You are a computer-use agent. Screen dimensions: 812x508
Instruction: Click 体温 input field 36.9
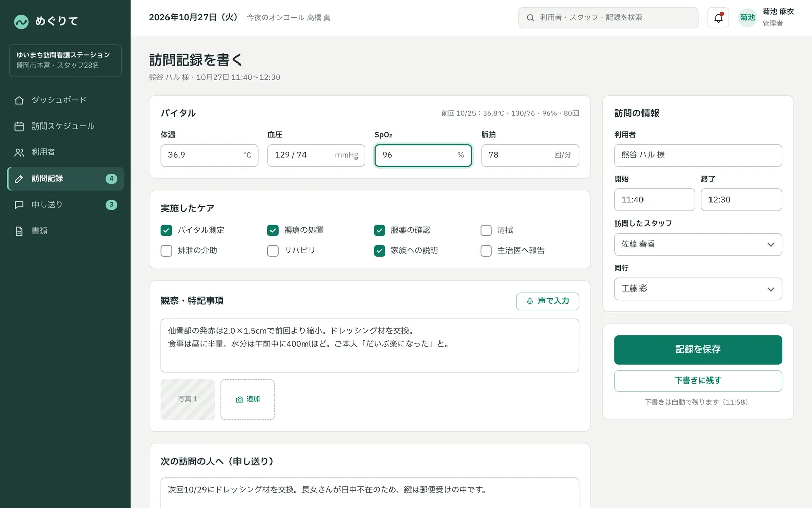(x=210, y=155)
